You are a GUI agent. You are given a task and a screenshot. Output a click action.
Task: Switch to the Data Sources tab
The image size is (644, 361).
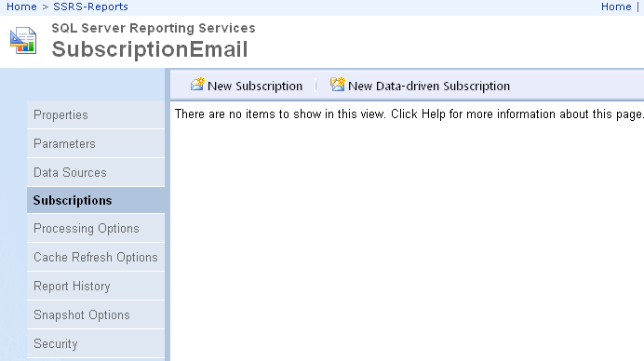pyautogui.click(x=96, y=172)
